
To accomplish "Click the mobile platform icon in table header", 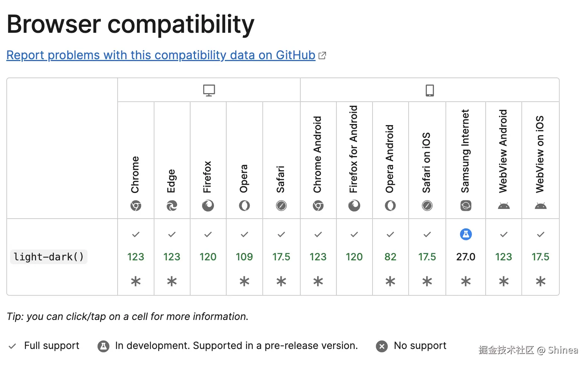I will click(x=429, y=90).
